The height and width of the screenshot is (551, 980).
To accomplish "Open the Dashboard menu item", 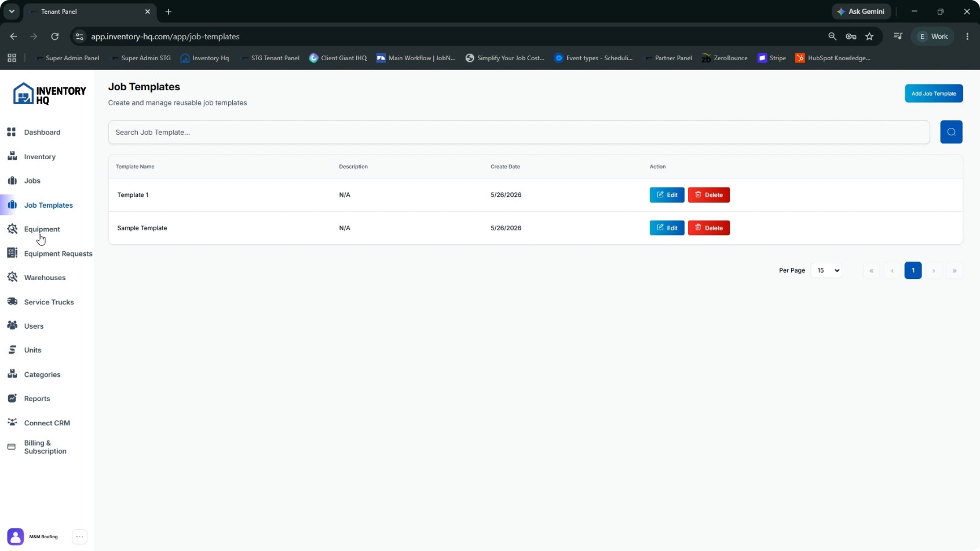I will pos(42,133).
